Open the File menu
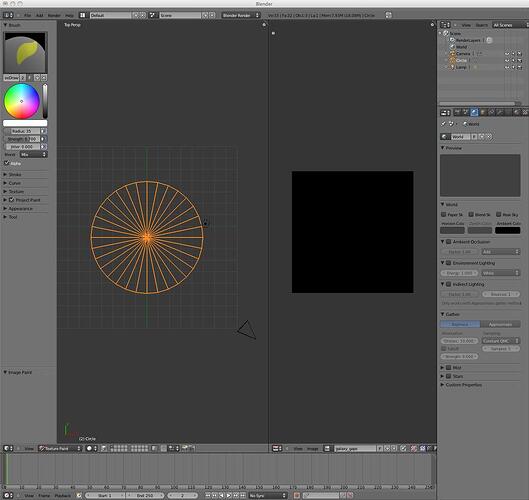Screen dimensions: 529x500 (x=28, y=16)
